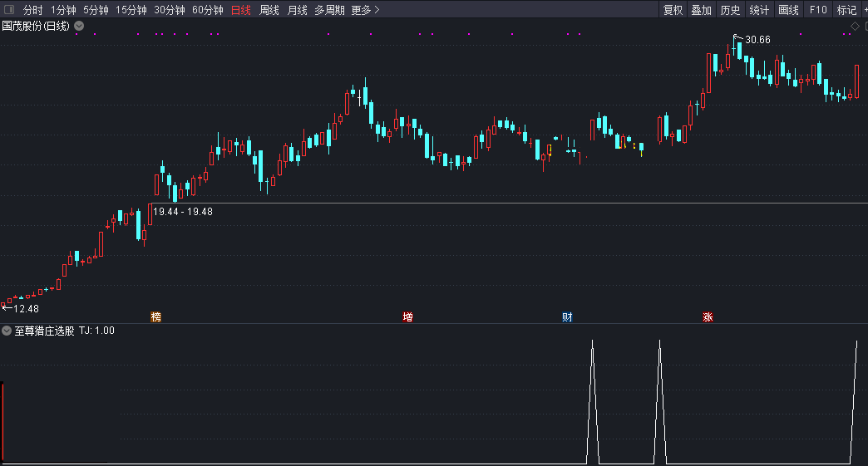868x466 pixels.
Task: Select the 60分钟 period tab
Action: (x=208, y=10)
